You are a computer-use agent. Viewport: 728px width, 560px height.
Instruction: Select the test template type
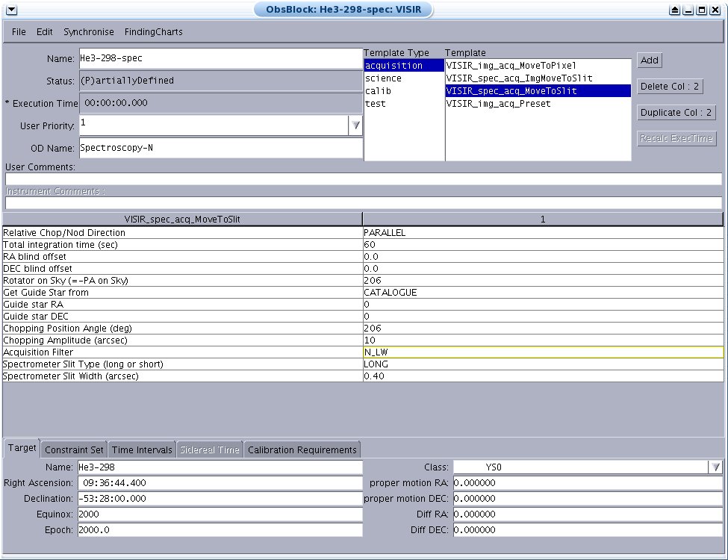click(403, 104)
